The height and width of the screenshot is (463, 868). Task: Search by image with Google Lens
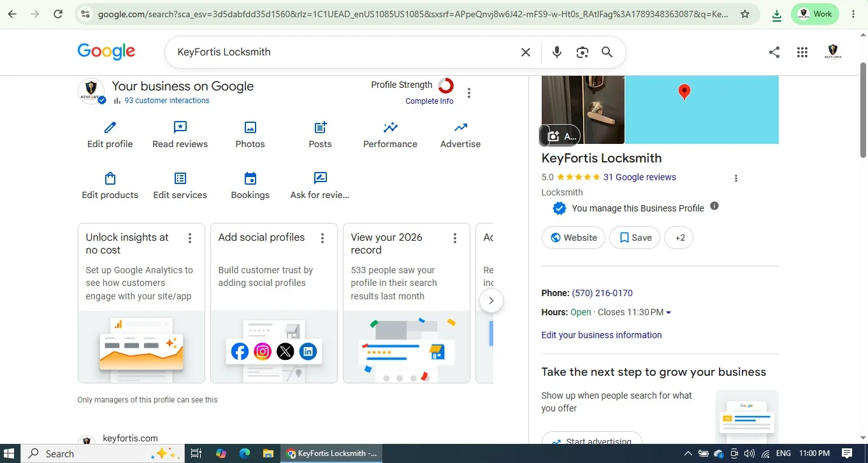tap(582, 52)
